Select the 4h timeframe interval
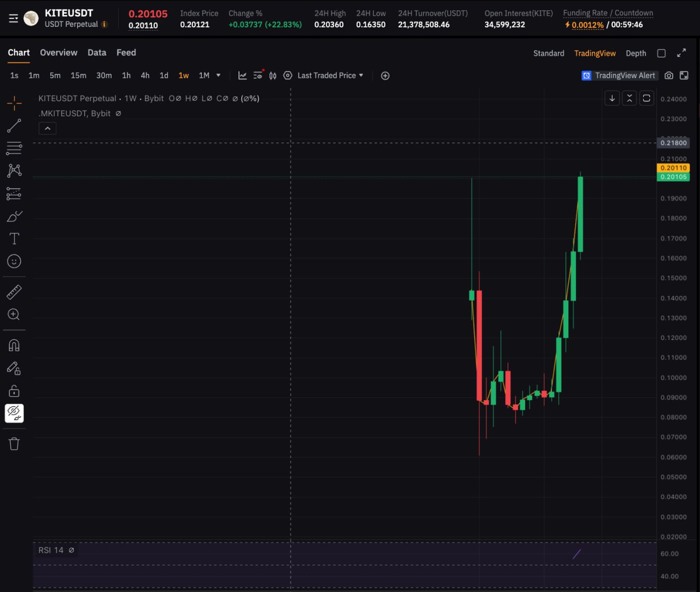The image size is (700, 592). (145, 76)
